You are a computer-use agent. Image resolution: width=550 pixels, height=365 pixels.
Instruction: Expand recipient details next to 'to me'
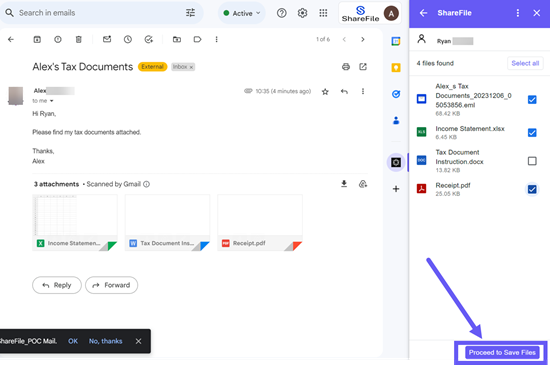pyautogui.click(x=52, y=101)
